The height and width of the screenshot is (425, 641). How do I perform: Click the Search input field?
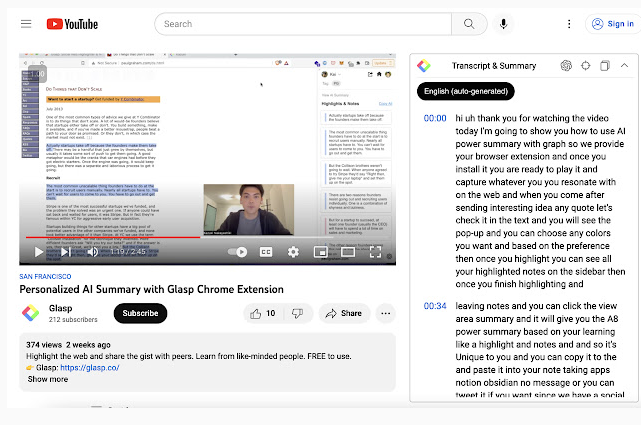(303, 24)
